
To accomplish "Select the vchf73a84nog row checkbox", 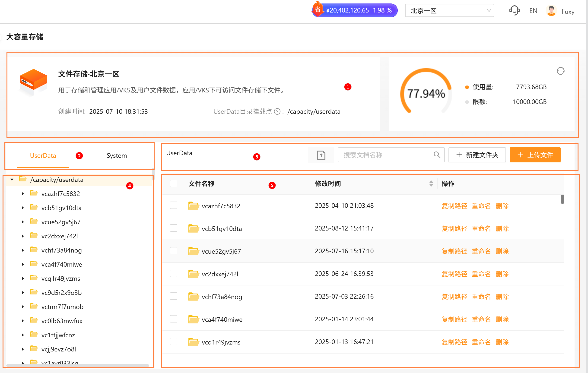I will tap(173, 296).
